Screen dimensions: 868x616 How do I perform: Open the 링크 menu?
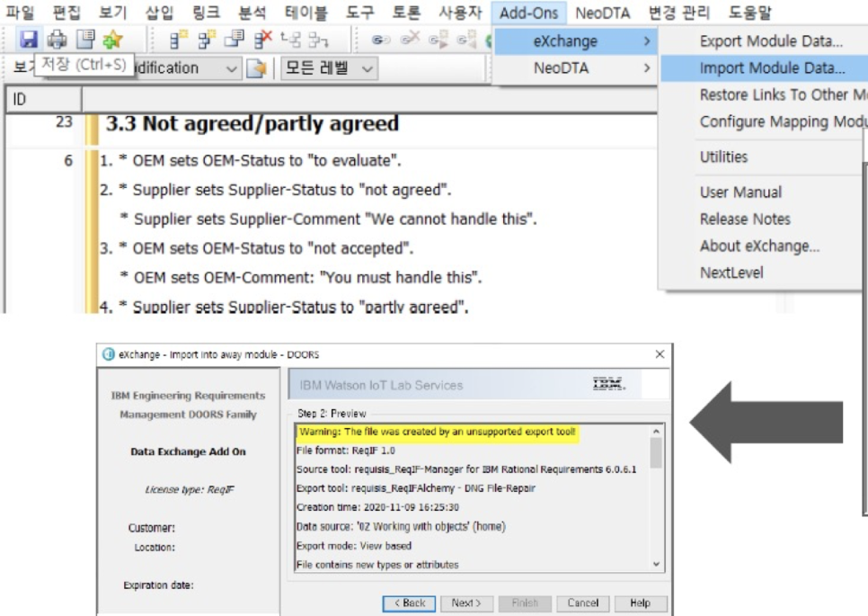pos(206,13)
